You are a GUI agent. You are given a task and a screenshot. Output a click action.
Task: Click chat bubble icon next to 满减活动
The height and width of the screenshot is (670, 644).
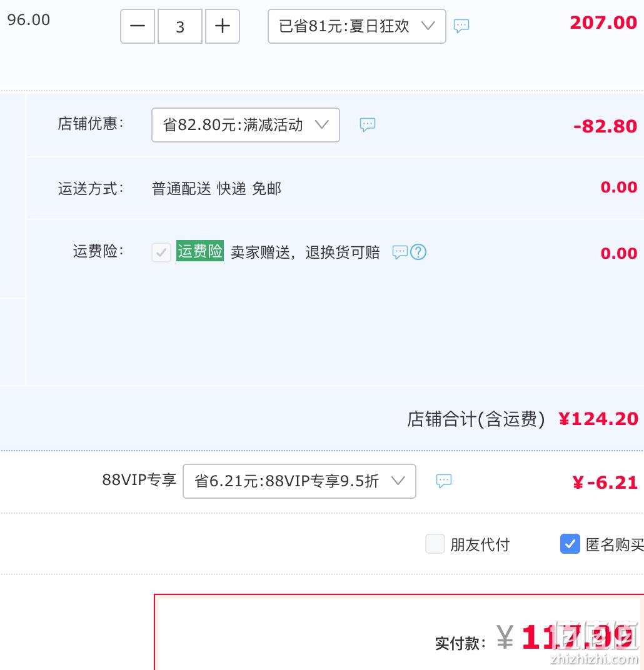point(368,125)
